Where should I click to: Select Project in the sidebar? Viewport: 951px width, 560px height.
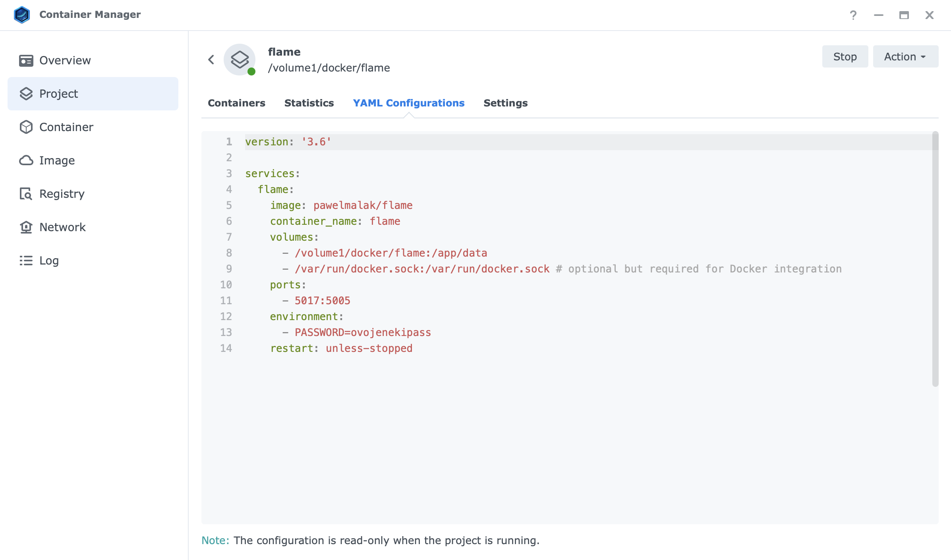93,94
